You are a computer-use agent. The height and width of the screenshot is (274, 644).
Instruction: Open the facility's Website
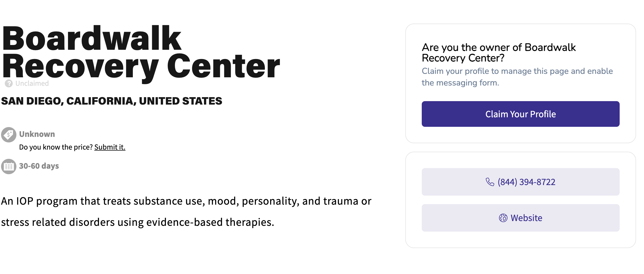(520, 218)
